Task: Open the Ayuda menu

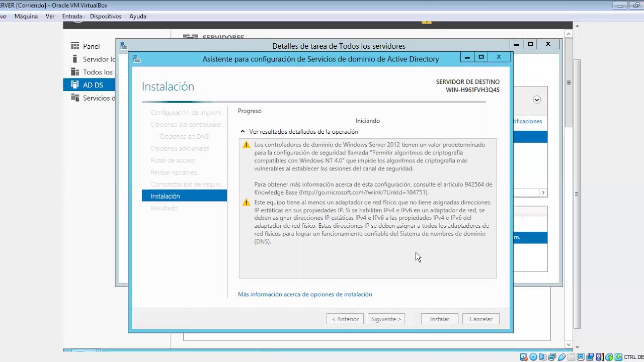Action: coord(138,16)
